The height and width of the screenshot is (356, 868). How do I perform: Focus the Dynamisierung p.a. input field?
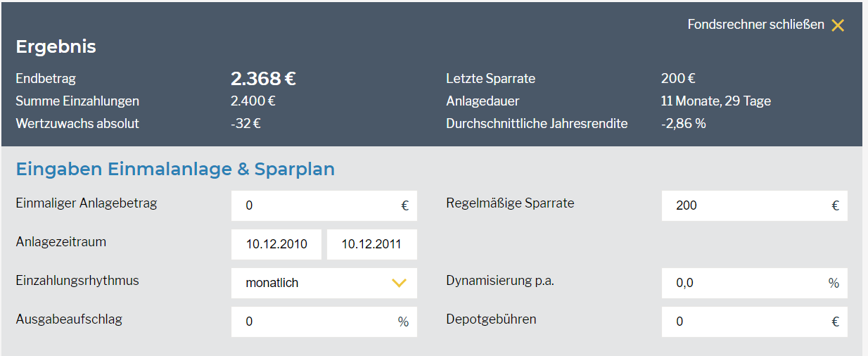click(x=746, y=283)
